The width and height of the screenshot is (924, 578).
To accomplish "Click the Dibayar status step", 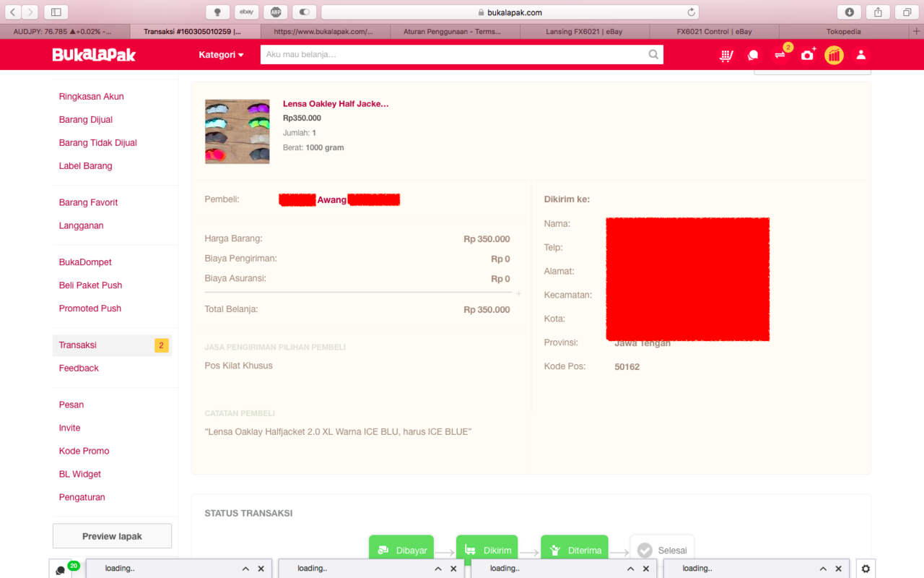I will 401,550.
